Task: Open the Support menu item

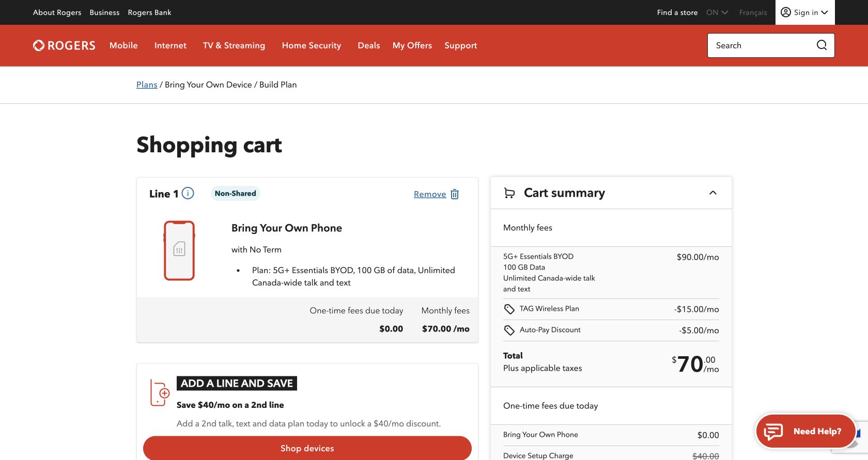Action: point(461,45)
